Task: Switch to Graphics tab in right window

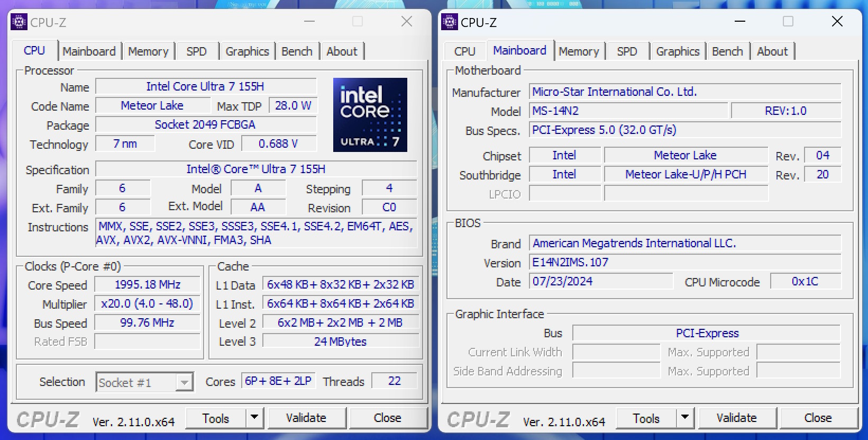Action: click(x=678, y=51)
